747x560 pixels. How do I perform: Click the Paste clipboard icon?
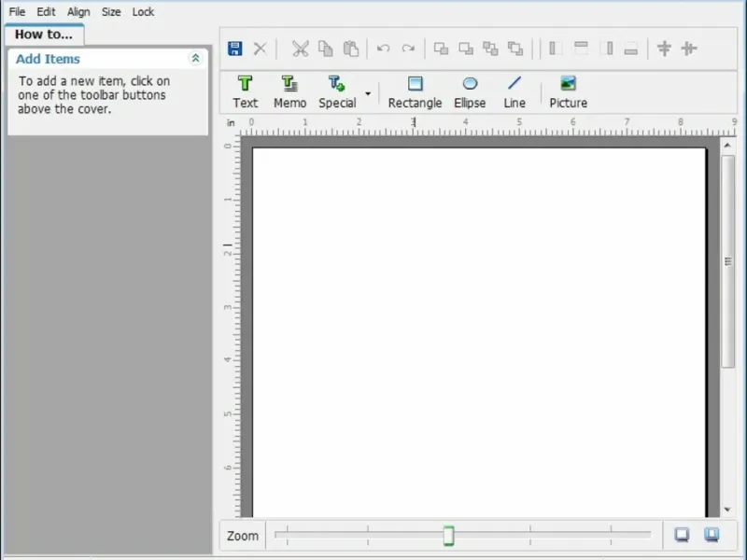[351, 49]
